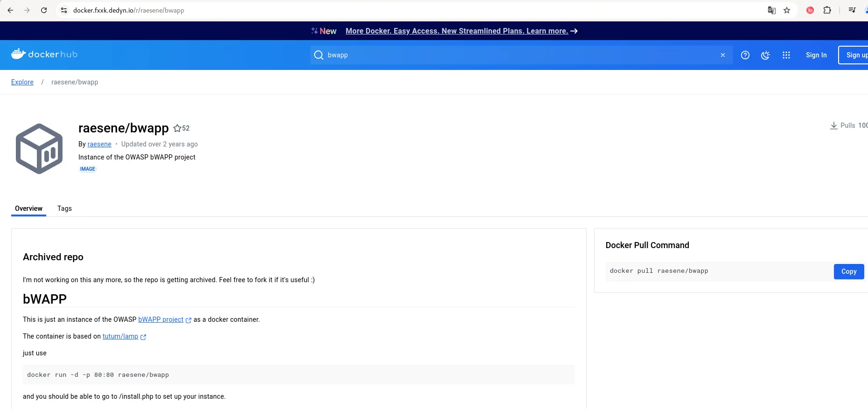Image resolution: width=868 pixels, height=409 pixels.
Task: Open the raesene author profile link
Action: [99, 144]
